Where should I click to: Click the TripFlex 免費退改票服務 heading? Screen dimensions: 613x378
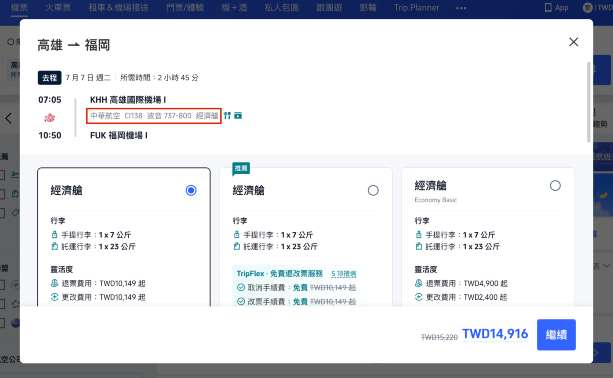pos(280,273)
